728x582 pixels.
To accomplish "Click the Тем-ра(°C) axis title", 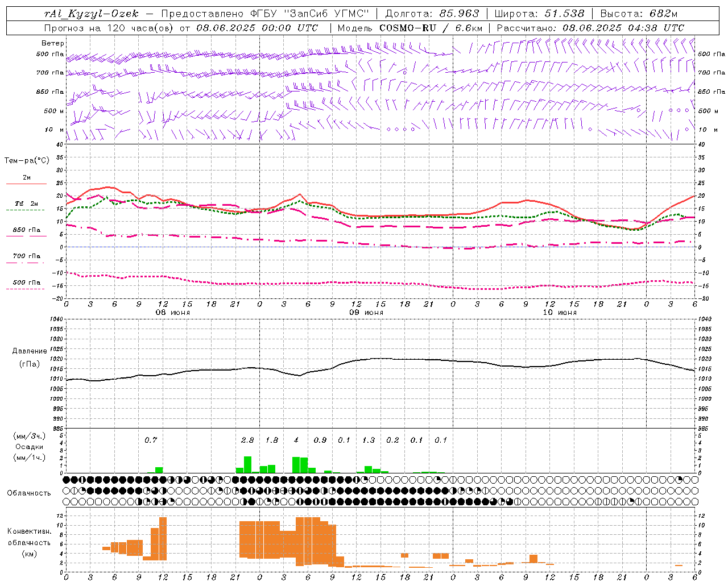I will 27,161.
